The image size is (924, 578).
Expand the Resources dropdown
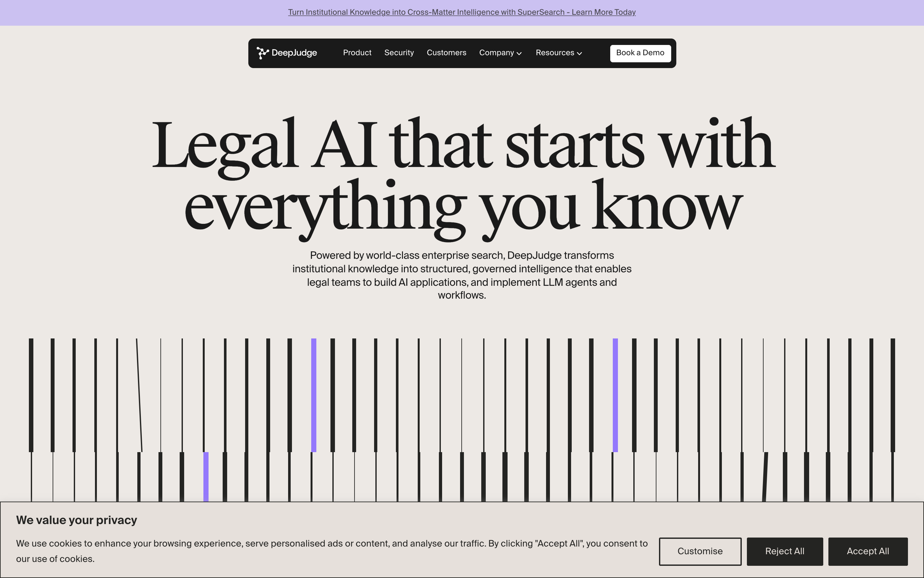[559, 53]
